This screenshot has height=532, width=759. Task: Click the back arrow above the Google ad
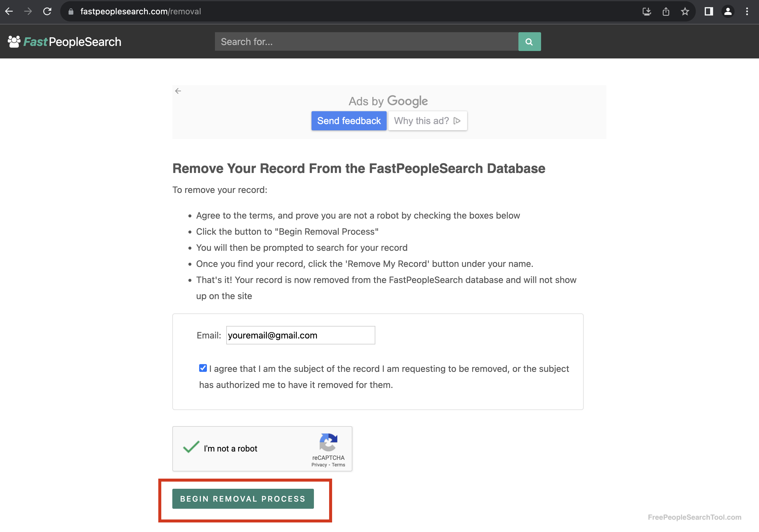tap(178, 91)
